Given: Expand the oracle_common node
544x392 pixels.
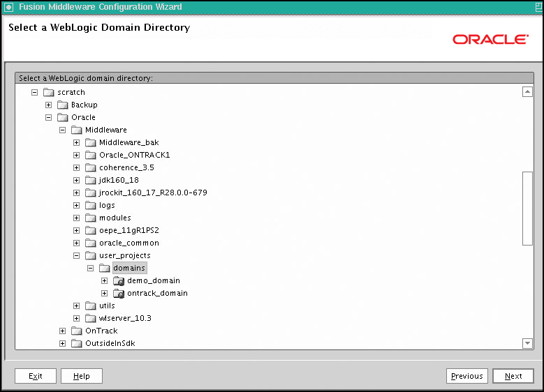Looking at the screenshot, I should (76, 243).
